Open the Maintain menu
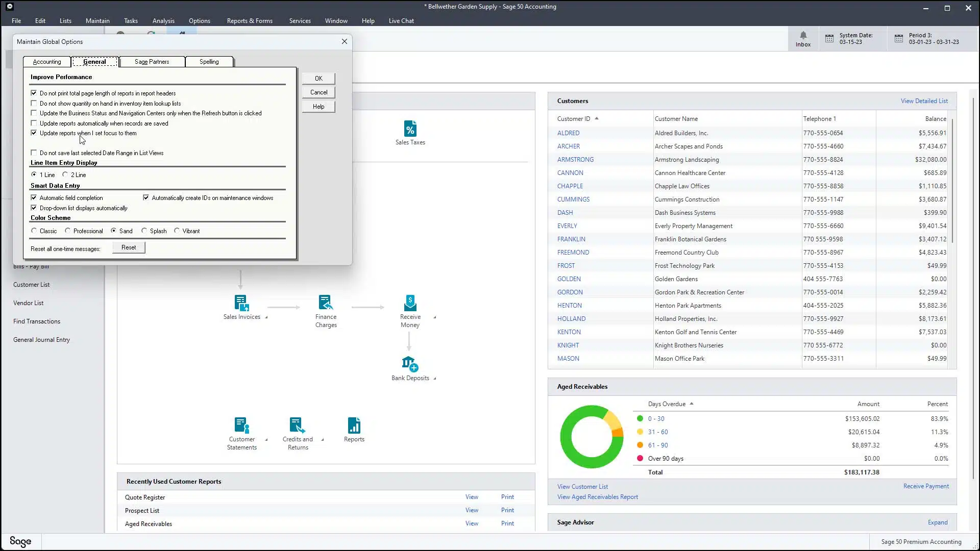The height and width of the screenshot is (551, 980). tap(97, 21)
